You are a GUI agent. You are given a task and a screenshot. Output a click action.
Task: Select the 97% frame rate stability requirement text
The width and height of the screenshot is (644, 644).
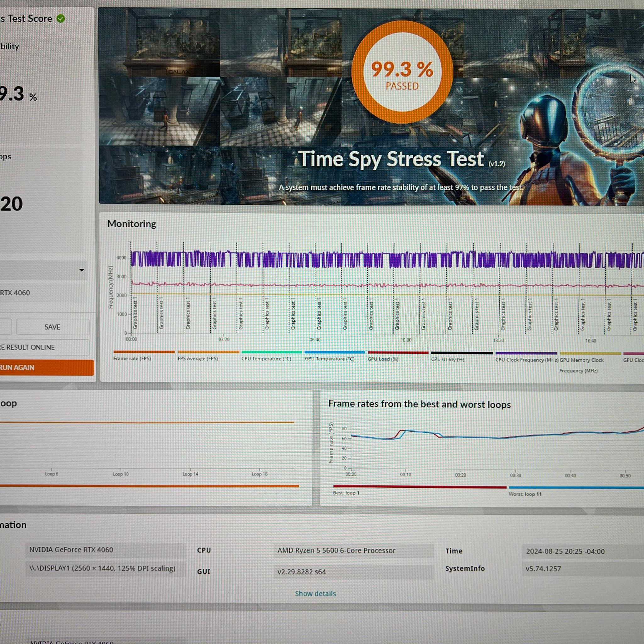(x=401, y=187)
